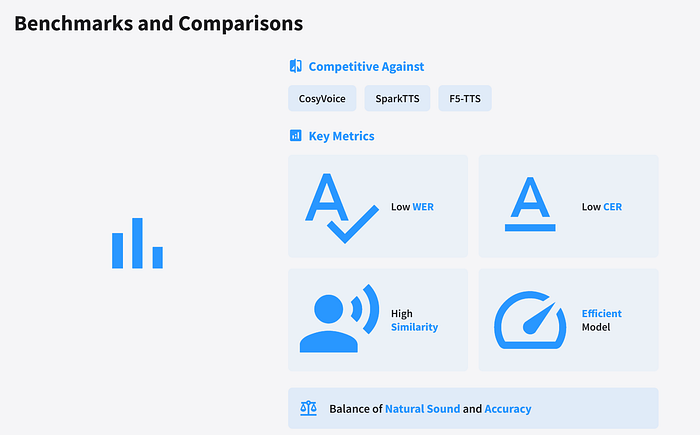Click the underlined A icon
This screenshot has width=700, height=435.
[530, 204]
